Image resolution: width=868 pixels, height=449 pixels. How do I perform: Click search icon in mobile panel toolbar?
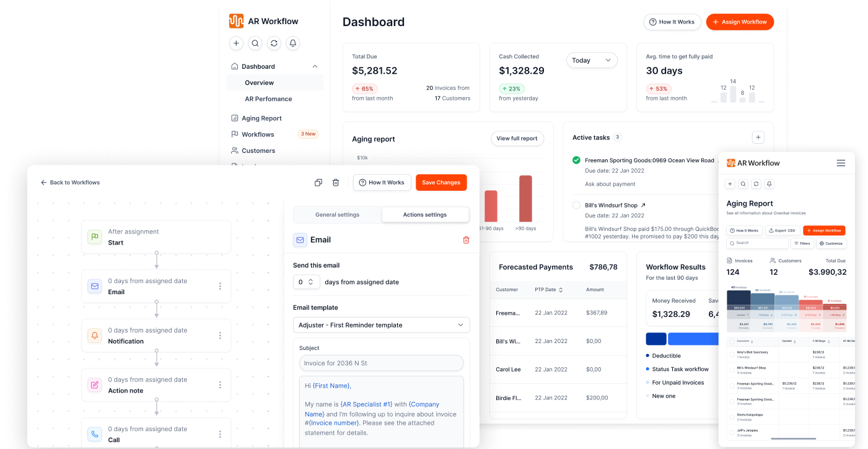743,184
